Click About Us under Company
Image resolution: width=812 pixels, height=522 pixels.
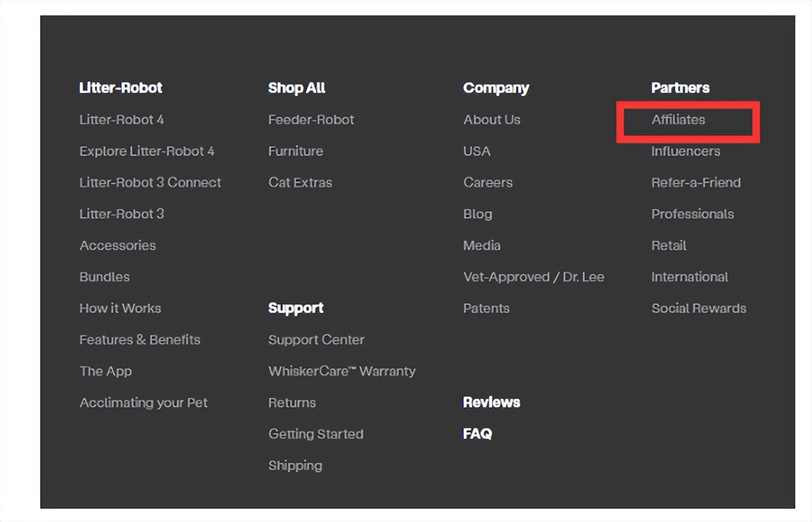[x=492, y=120]
